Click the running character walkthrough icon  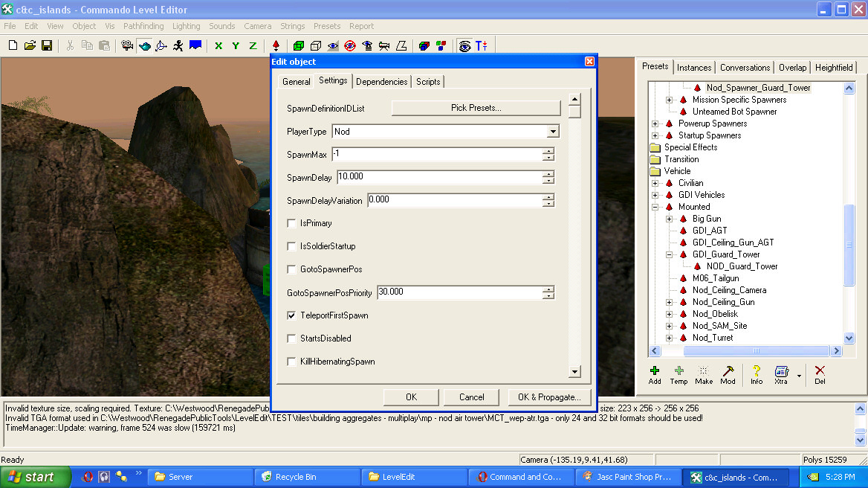(x=178, y=45)
